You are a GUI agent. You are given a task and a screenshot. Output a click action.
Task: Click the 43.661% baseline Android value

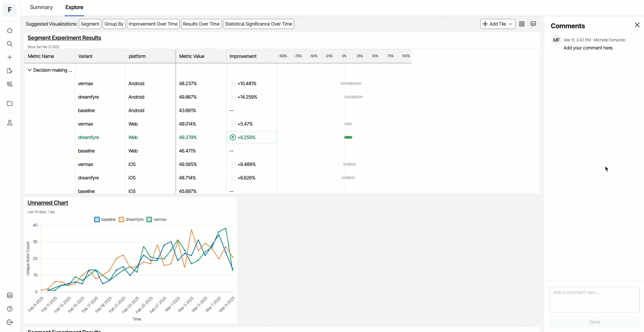(187, 110)
